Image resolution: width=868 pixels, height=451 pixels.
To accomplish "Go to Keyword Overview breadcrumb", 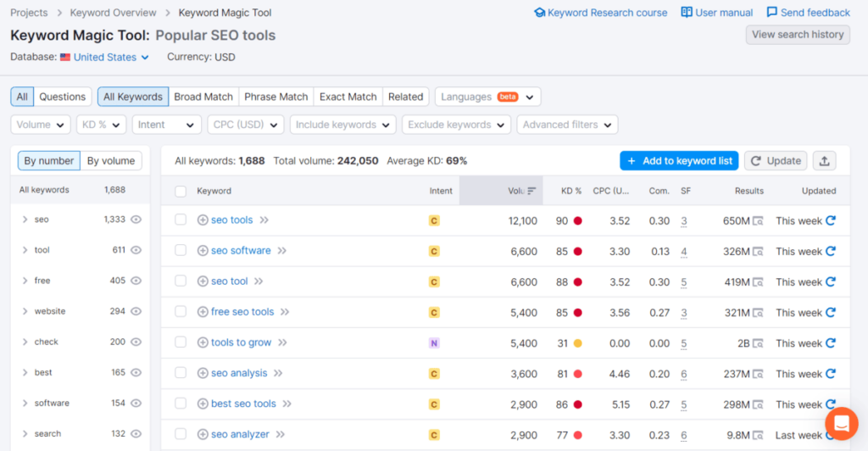I will pyautogui.click(x=113, y=13).
